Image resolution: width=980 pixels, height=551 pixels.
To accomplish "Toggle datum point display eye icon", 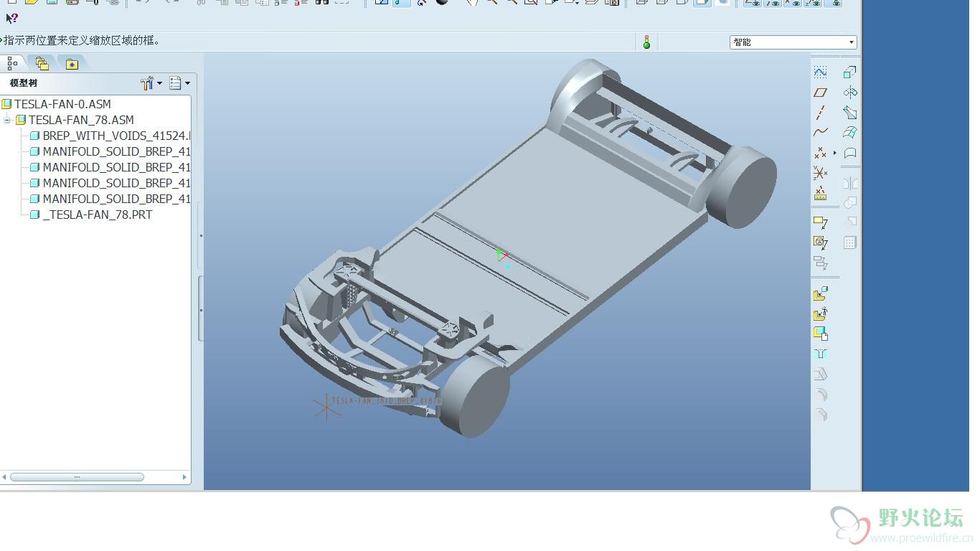I will [x=792, y=3].
